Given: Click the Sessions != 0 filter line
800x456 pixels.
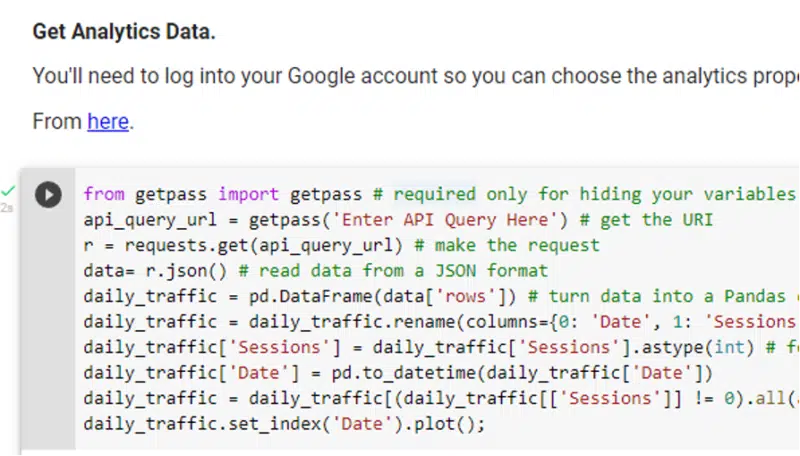Looking at the screenshot, I should click(400, 399).
